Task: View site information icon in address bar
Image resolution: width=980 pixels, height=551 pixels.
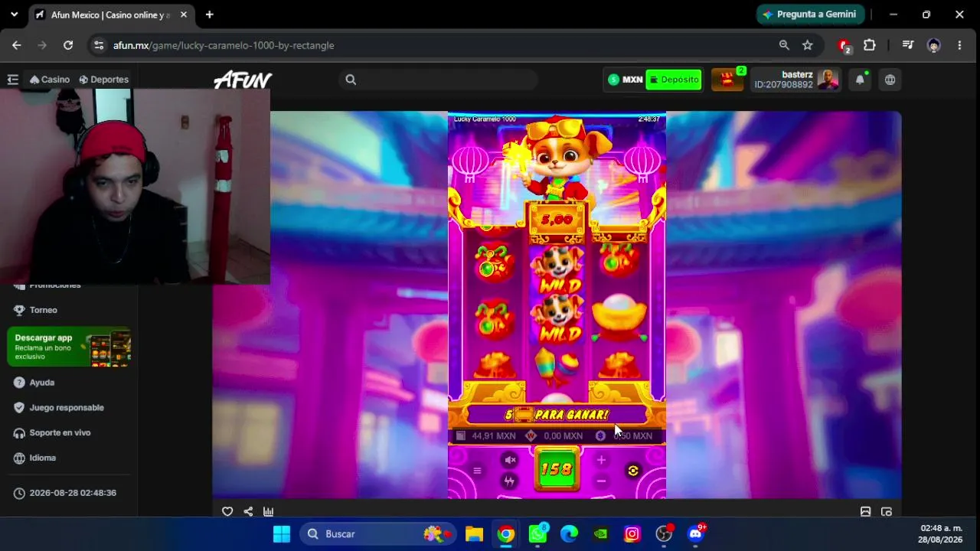Action: (x=99, y=45)
